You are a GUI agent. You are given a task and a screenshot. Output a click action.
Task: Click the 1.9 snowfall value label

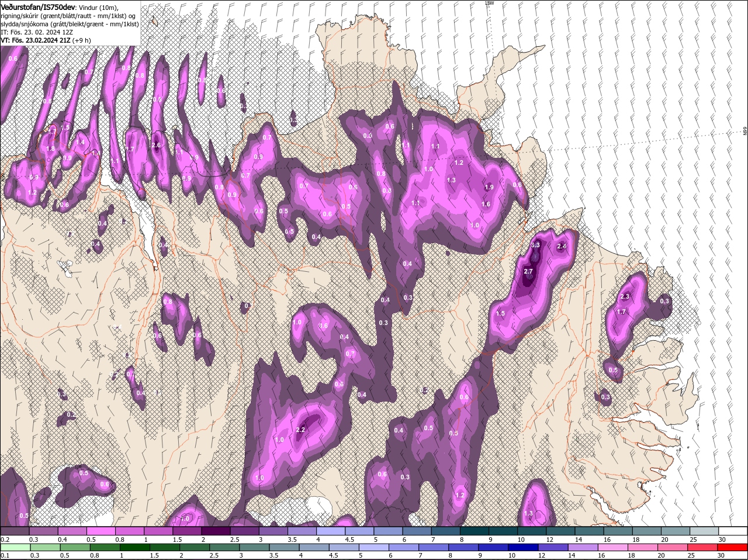click(x=489, y=187)
